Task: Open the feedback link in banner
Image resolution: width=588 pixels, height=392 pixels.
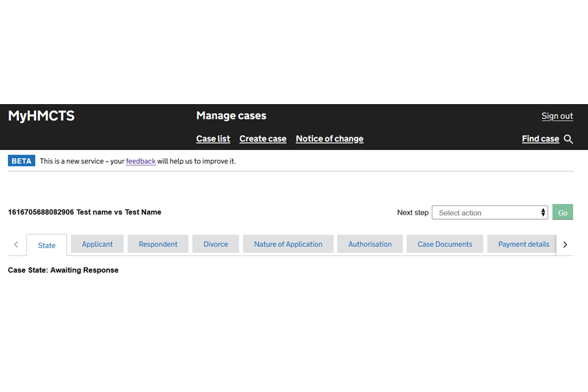Action: (x=141, y=161)
